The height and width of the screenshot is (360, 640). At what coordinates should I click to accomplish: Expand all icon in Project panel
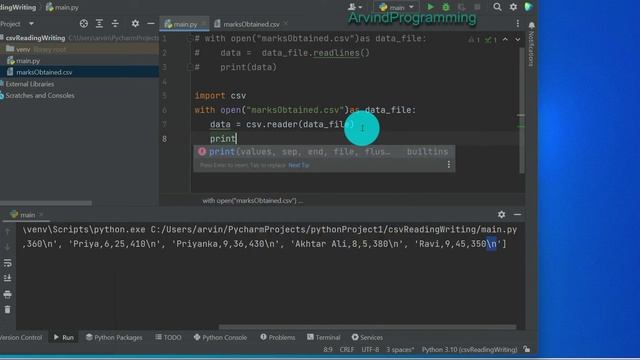point(99,24)
